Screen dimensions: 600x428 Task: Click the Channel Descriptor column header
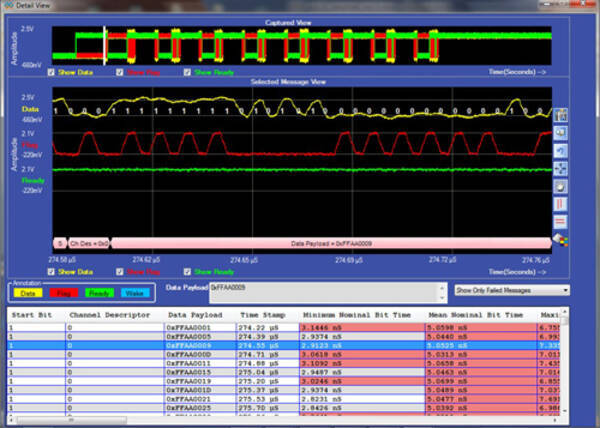(x=110, y=315)
